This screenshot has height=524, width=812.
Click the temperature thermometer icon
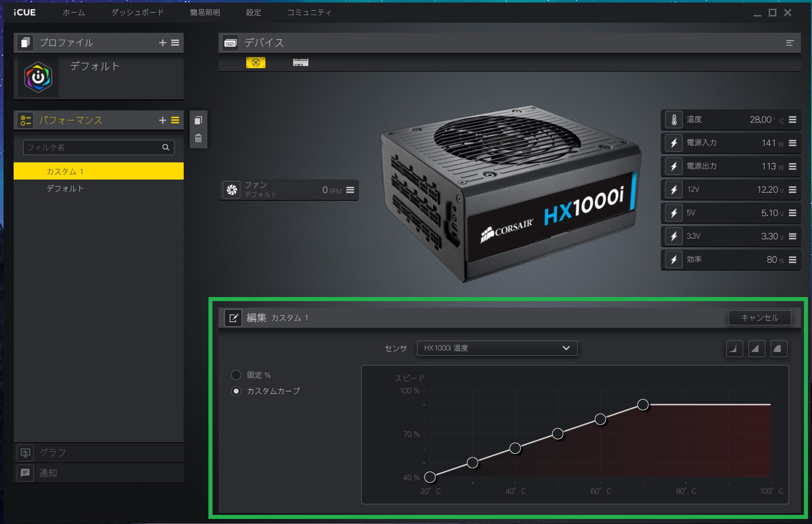pyautogui.click(x=674, y=120)
